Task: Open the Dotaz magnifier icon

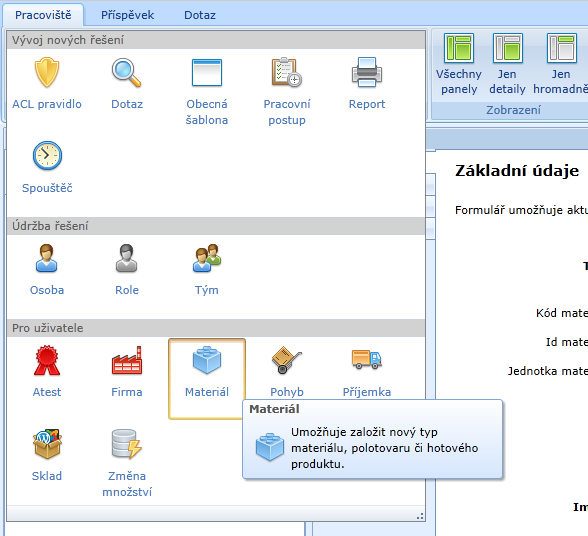Action: point(126,72)
